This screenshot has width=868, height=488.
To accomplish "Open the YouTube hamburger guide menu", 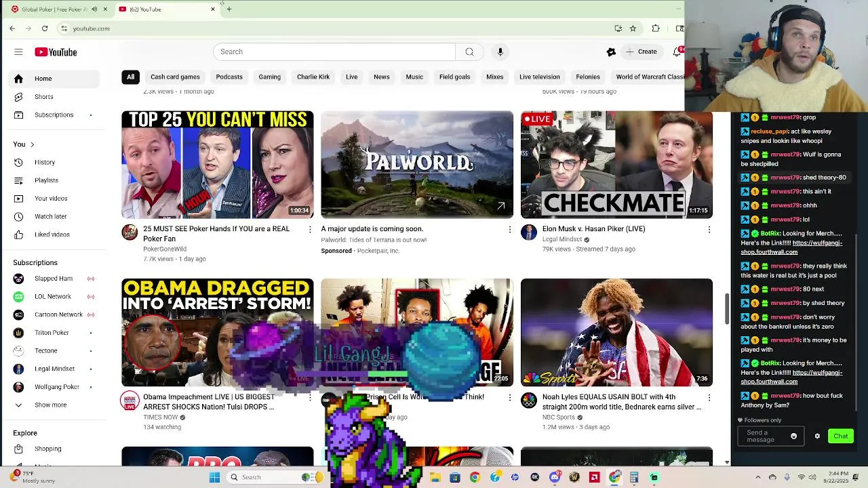I will point(18,52).
